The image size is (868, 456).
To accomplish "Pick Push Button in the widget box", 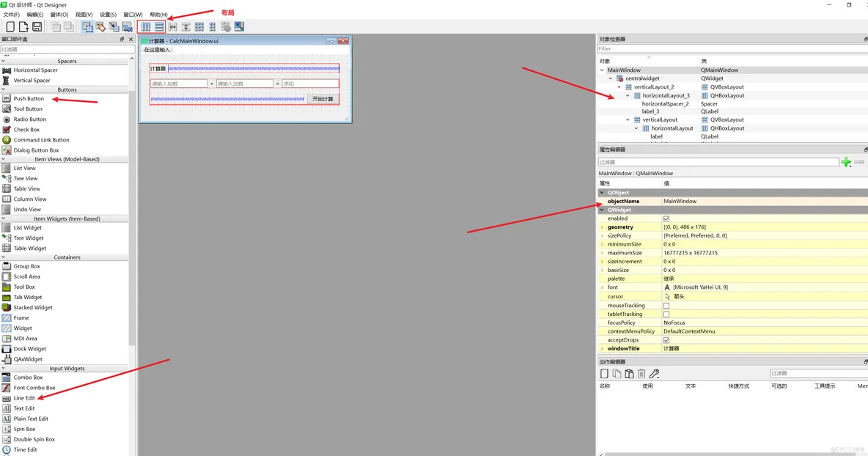I will pos(29,98).
